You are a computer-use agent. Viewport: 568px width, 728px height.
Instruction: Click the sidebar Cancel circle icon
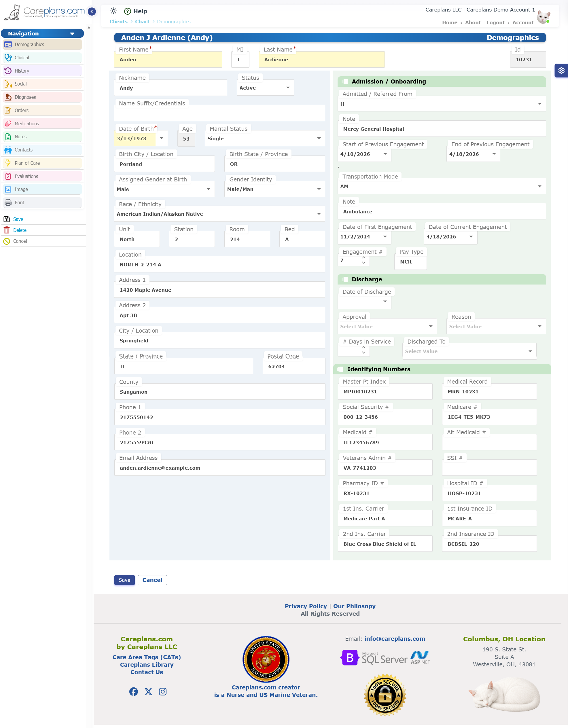pos(7,241)
